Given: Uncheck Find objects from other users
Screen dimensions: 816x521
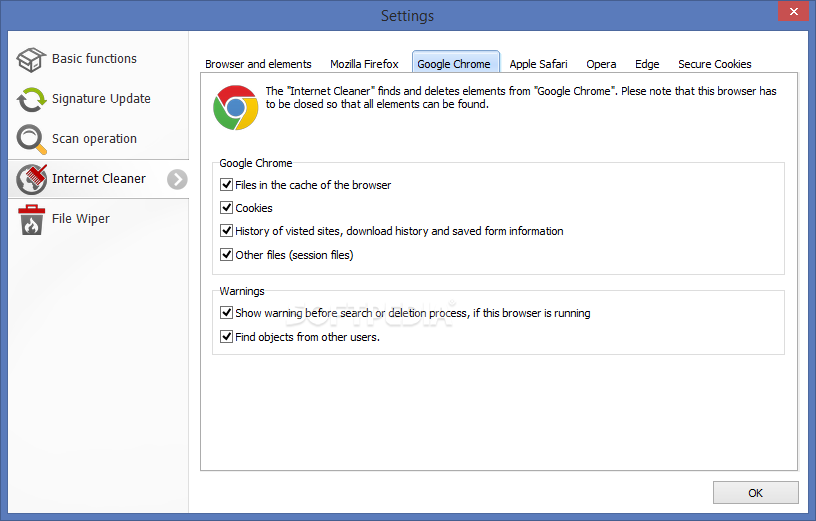Looking at the screenshot, I should [226, 336].
